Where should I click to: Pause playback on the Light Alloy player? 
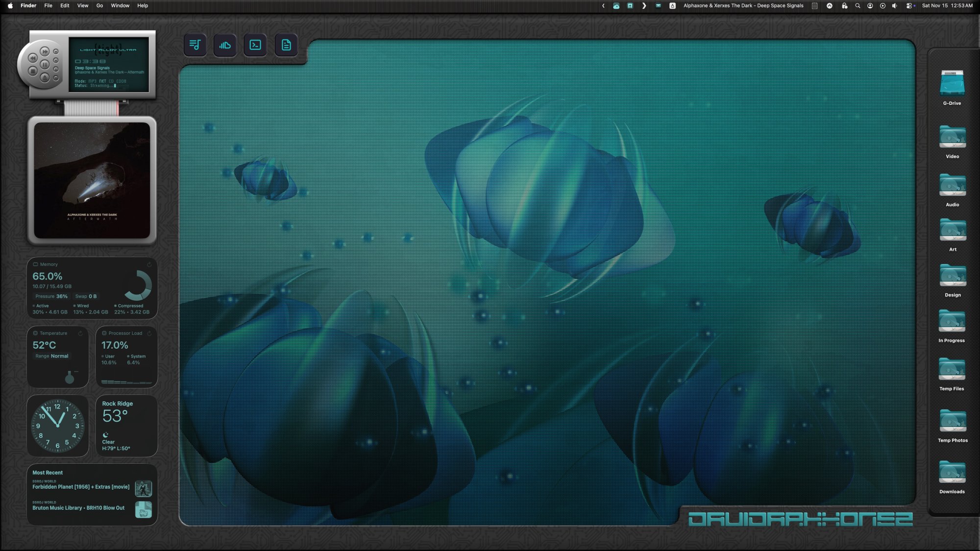[45, 65]
